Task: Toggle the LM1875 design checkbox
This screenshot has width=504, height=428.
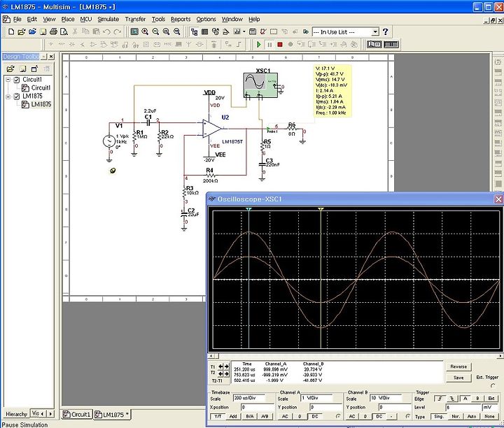Action: pyautogui.click(x=17, y=97)
